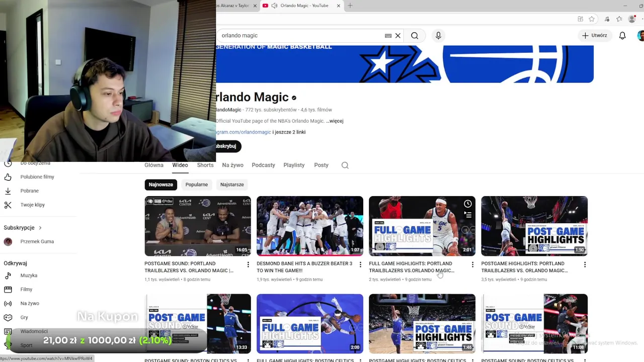Open the Posty tab
This screenshot has height=362, width=644.
pos(321,165)
